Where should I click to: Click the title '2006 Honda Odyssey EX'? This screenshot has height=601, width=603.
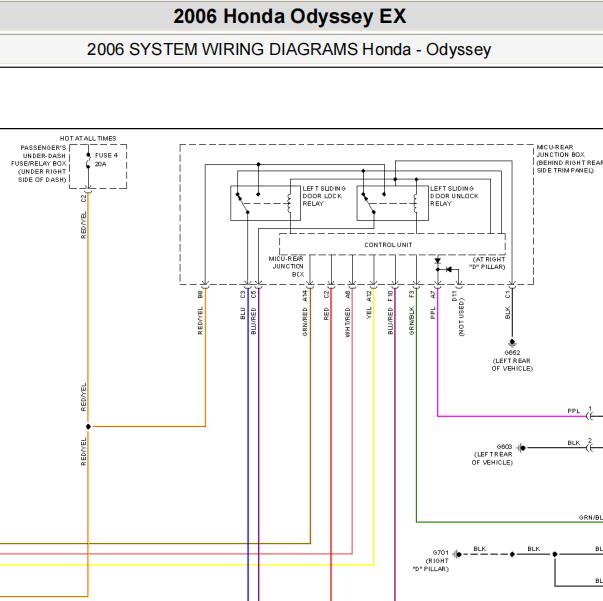(290, 17)
